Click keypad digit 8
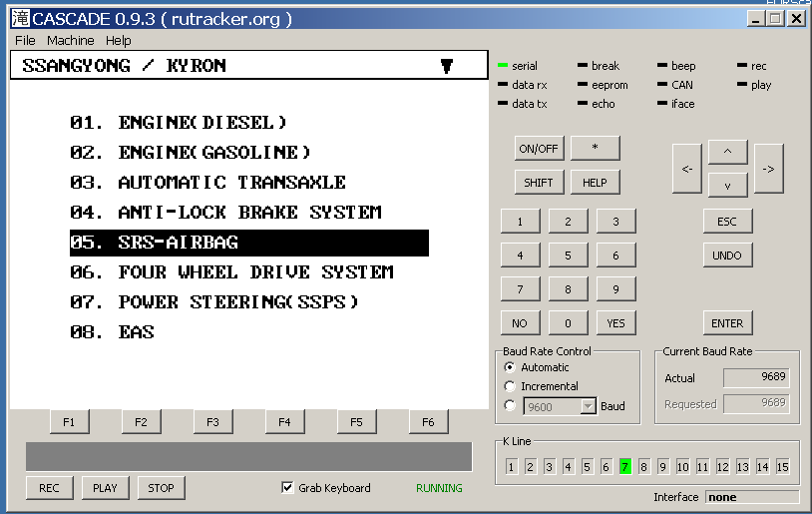Viewport: 812px width, 514px height. pyautogui.click(x=568, y=289)
